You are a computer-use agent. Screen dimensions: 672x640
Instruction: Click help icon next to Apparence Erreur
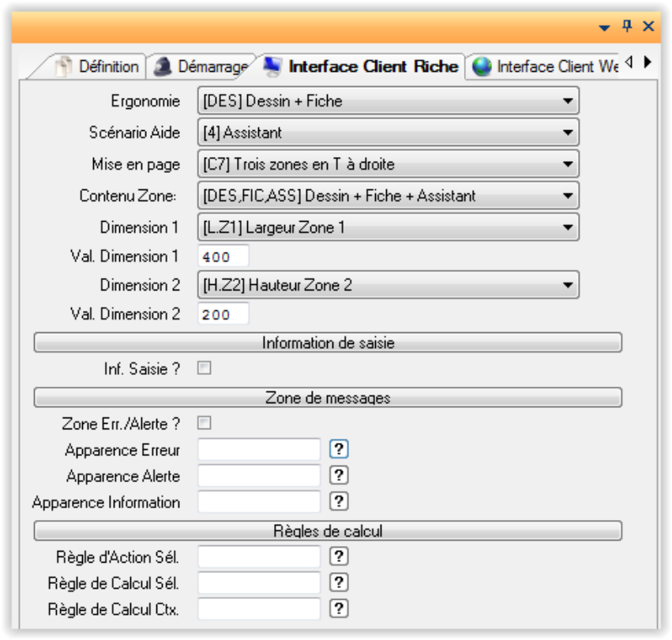339,449
